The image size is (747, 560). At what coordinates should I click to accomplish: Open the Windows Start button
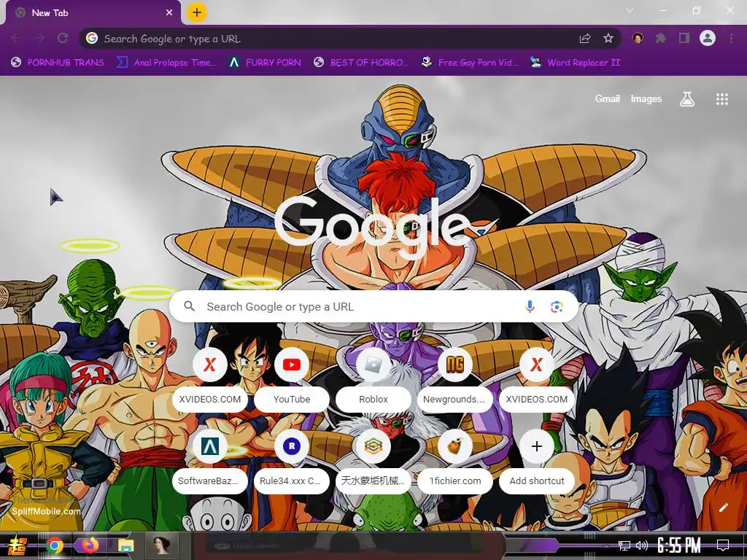tap(18, 545)
